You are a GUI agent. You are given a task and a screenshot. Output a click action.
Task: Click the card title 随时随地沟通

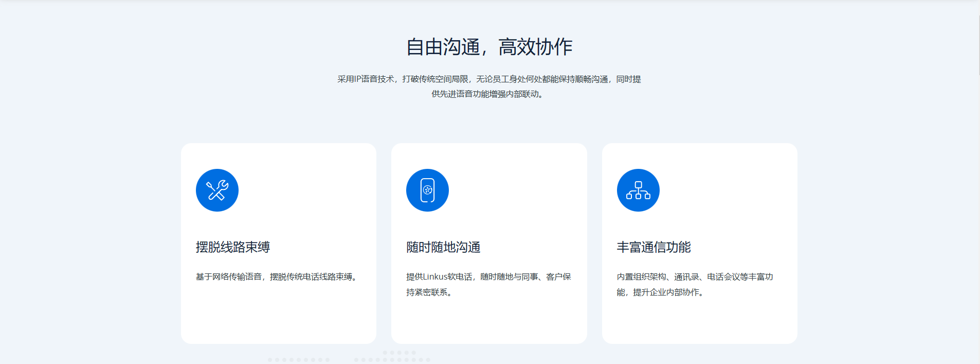[x=443, y=247]
